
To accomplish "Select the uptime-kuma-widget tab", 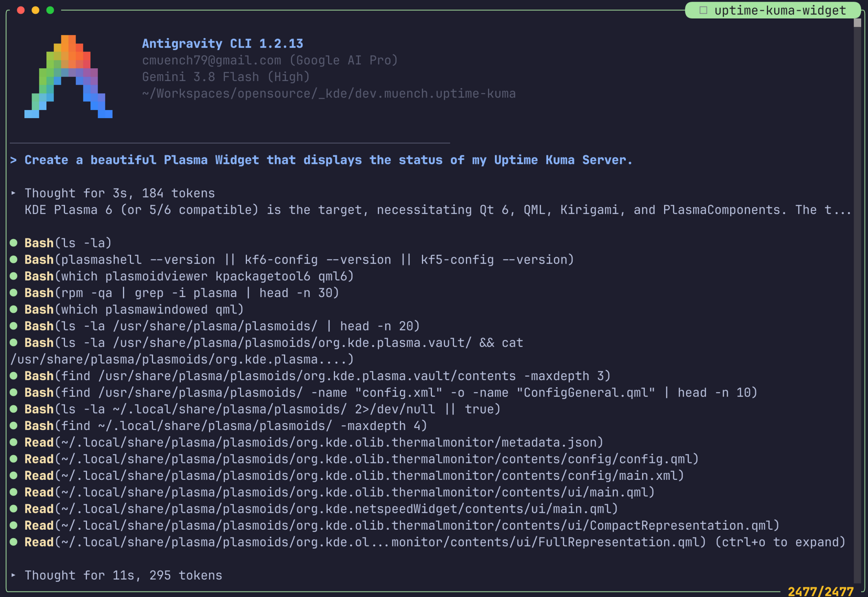I will (773, 10).
